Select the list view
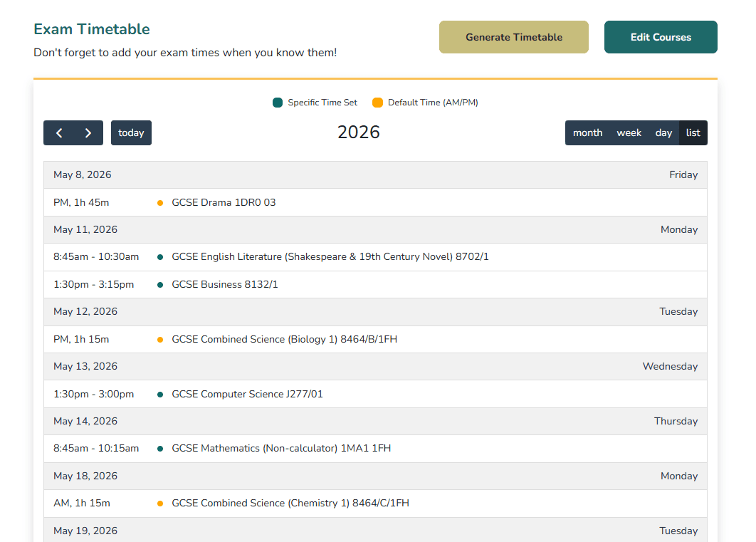The width and height of the screenshot is (756, 542). pyautogui.click(x=692, y=132)
